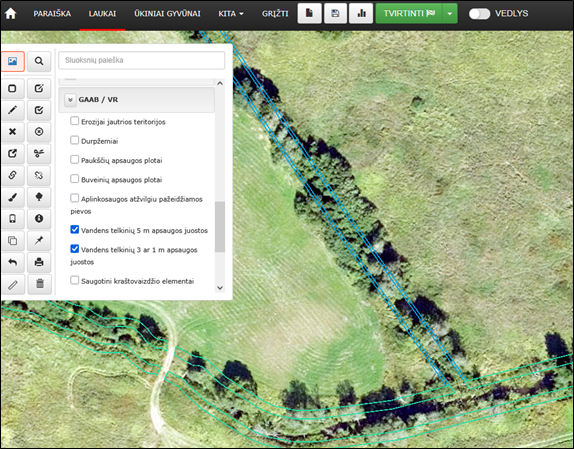Click the printer icon
This screenshot has height=449, width=574.
[39, 262]
